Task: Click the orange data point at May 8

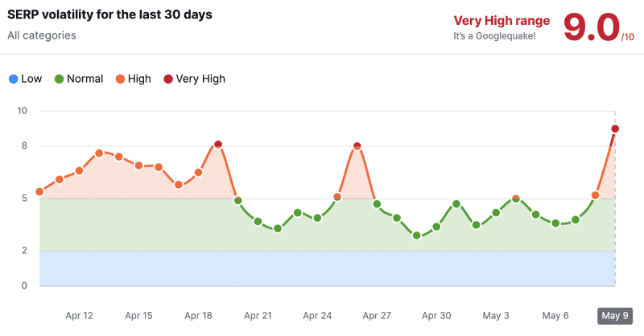Action: (x=595, y=195)
